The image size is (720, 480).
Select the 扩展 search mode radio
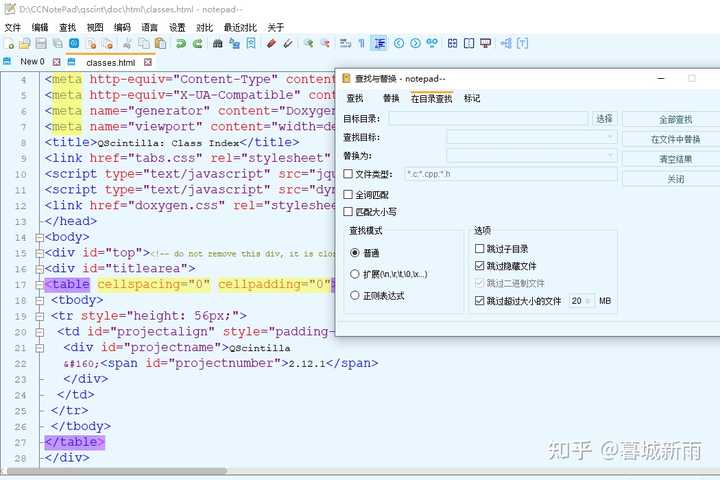pyautogui.click(x=354, y=274)
